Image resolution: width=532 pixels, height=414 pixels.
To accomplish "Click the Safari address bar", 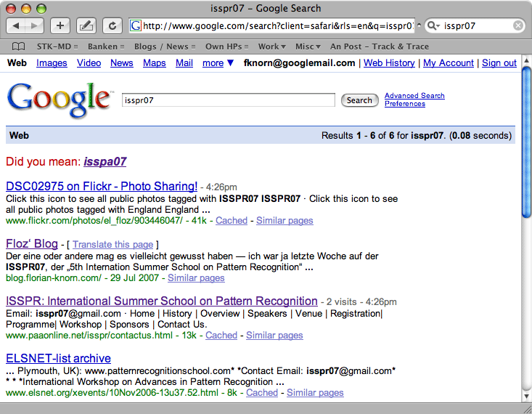I will [x=271, y=26].
